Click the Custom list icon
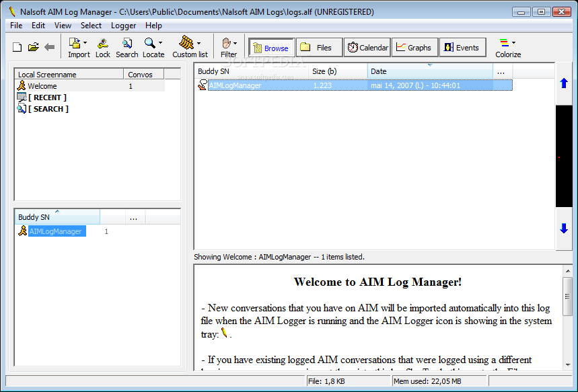Screen dimensions: 578x392 click(186, 43)
